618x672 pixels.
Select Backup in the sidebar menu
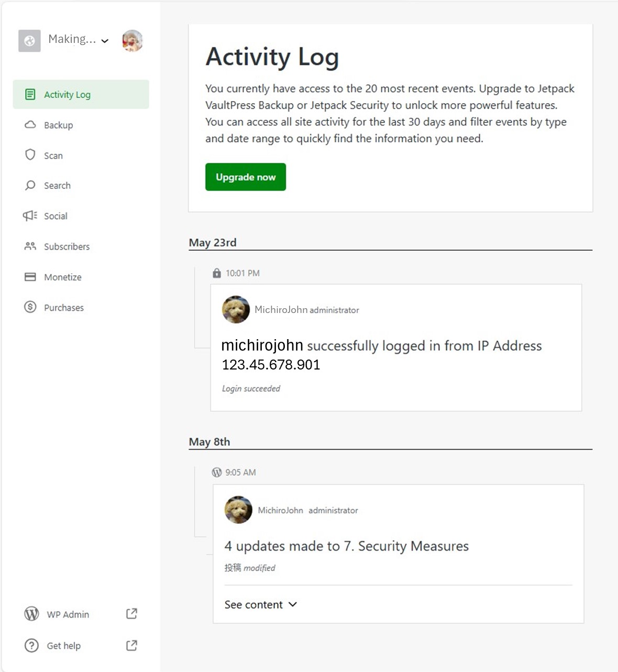pyautogui.click(x=59, y=125)
